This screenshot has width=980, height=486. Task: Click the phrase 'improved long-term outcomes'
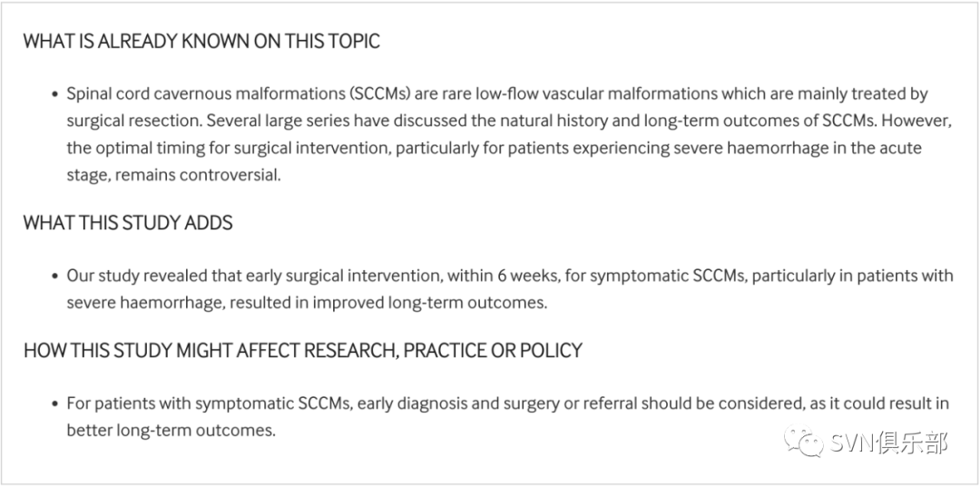[x=429, y=303]
